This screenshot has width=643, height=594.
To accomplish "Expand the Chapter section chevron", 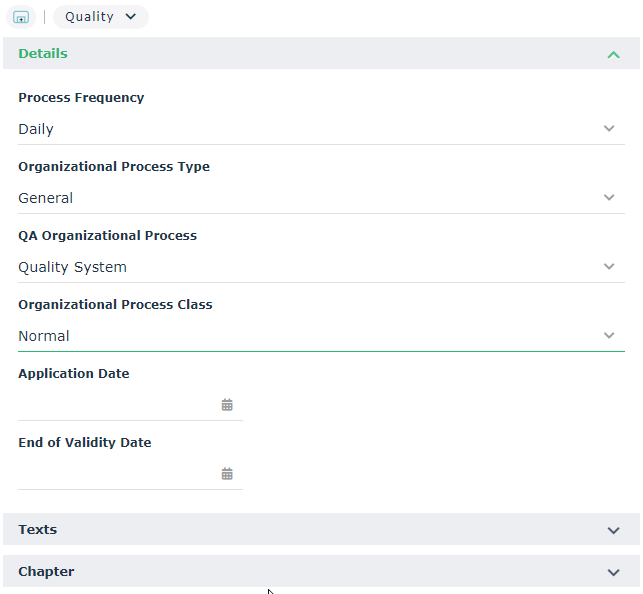I will pyautogui.click(x=613, y=572).
